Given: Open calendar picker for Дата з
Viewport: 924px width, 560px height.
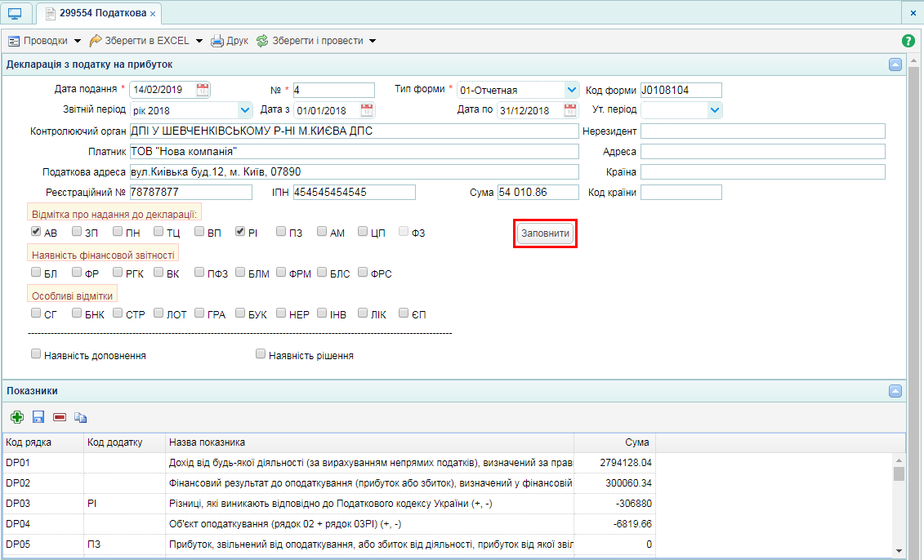Looking at the screenshot, I should [367, 110].
